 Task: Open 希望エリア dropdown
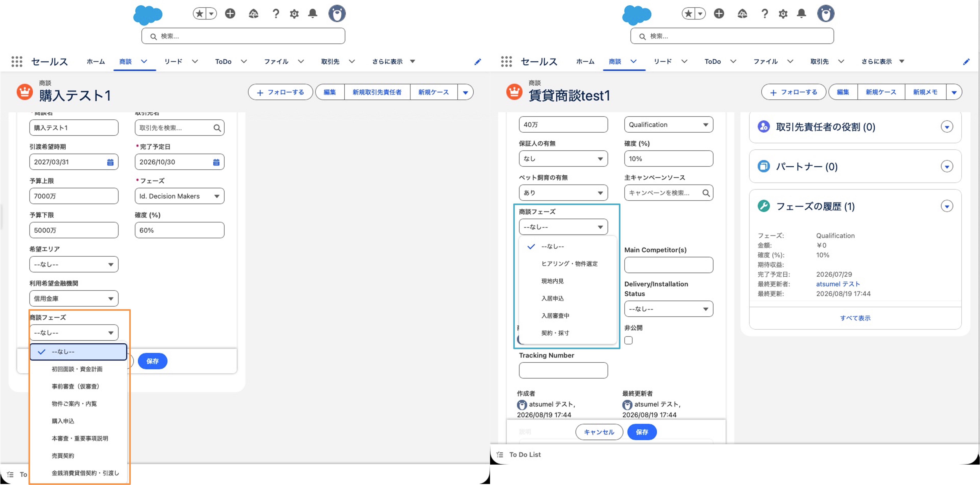(74, 264)
